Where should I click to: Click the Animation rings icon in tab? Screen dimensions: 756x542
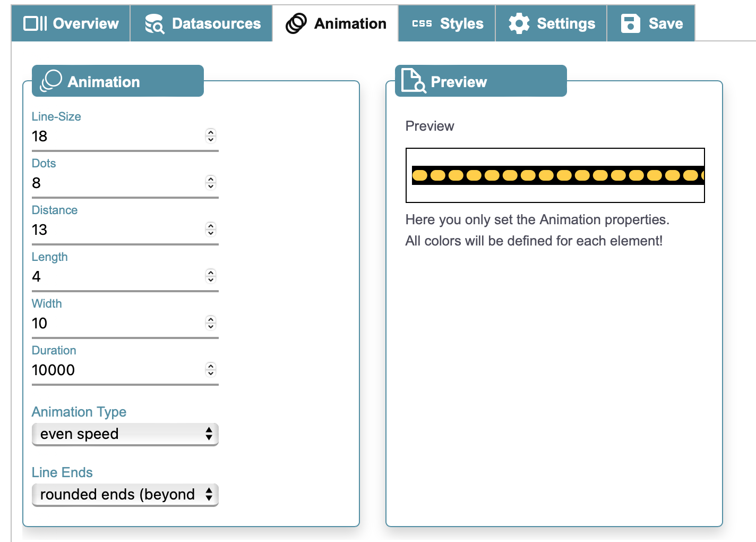[x=296, y=23]
